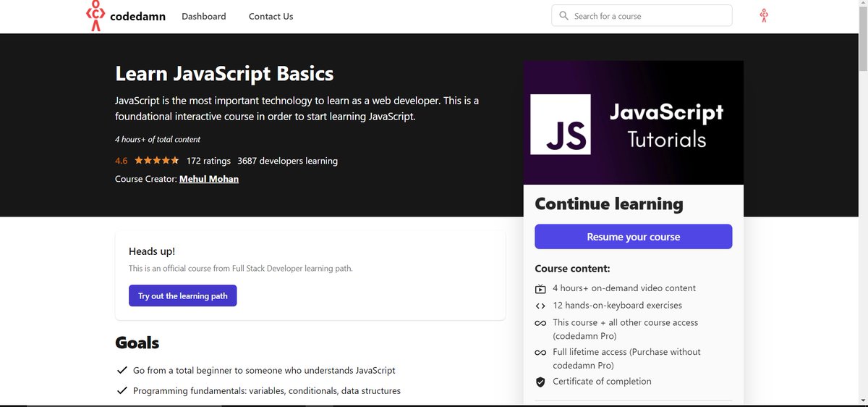The height and width of the screenshot is (407, 868).
Task: Click 12 hands-on-keyboard exercises text
Action: (x=617, y=306)
